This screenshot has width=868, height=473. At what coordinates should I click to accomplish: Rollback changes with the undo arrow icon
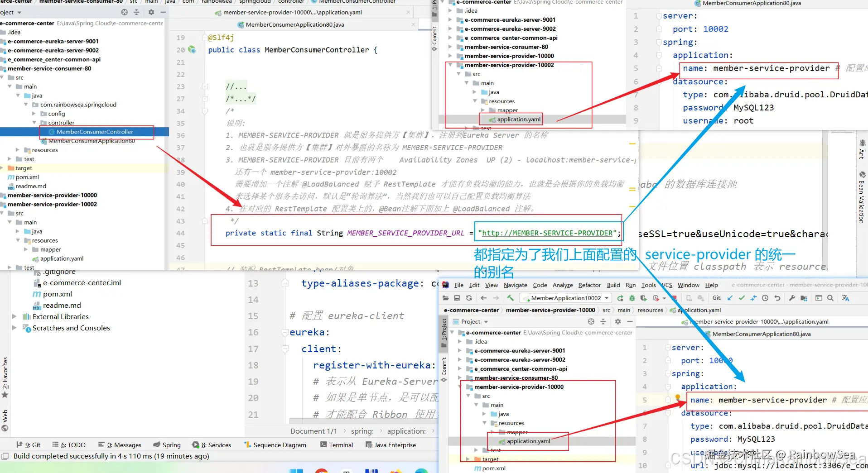(777, 298)
